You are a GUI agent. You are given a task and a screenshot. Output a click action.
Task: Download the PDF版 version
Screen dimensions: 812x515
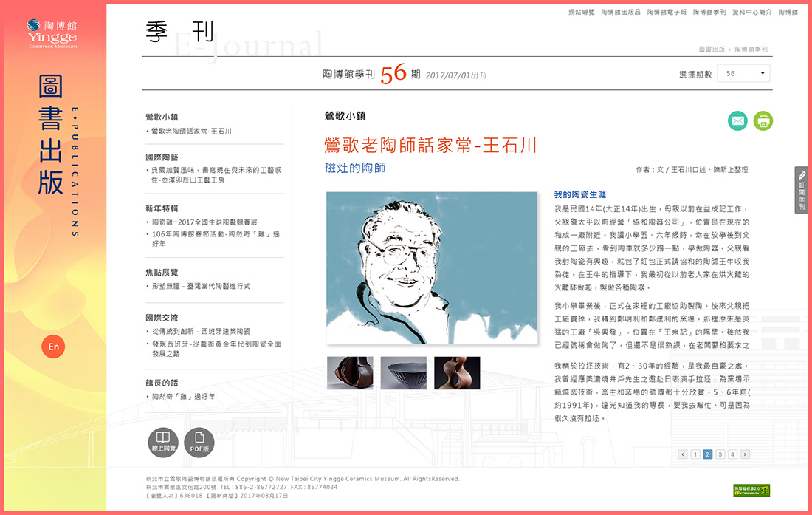point(199,443)
